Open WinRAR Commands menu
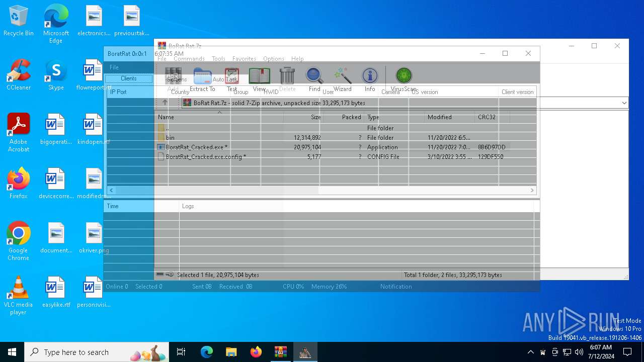 (x=189, y=59)
